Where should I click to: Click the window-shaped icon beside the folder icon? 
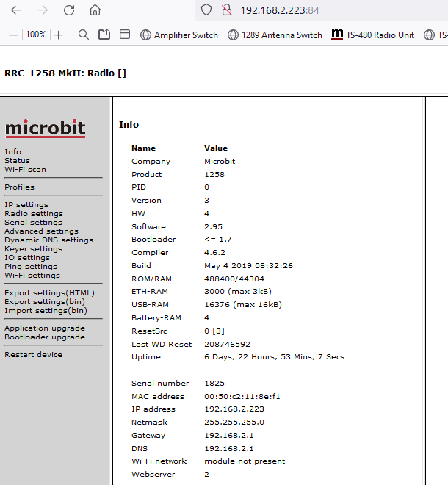tap(125, 35)
